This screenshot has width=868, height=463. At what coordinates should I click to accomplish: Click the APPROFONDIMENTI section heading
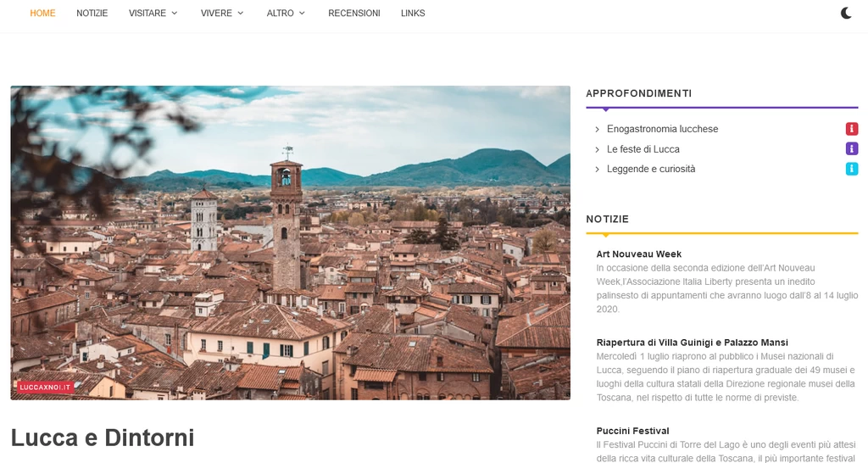[x=639, y=93]
